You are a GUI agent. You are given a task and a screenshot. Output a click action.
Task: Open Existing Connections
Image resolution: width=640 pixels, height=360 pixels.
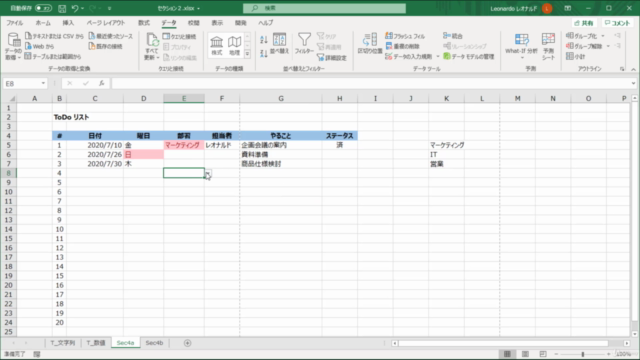tap(106, 47)
